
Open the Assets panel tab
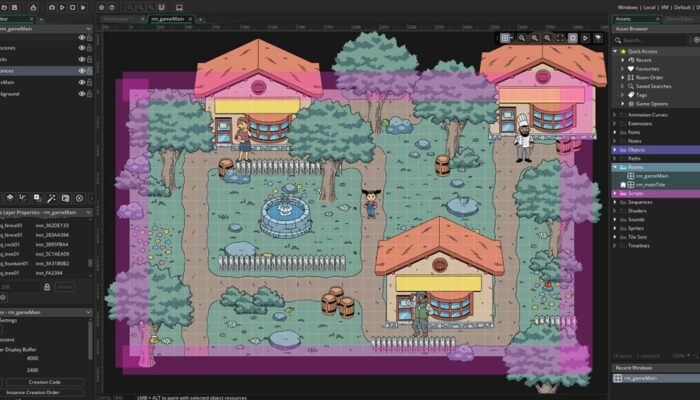[x=624, y=18]
